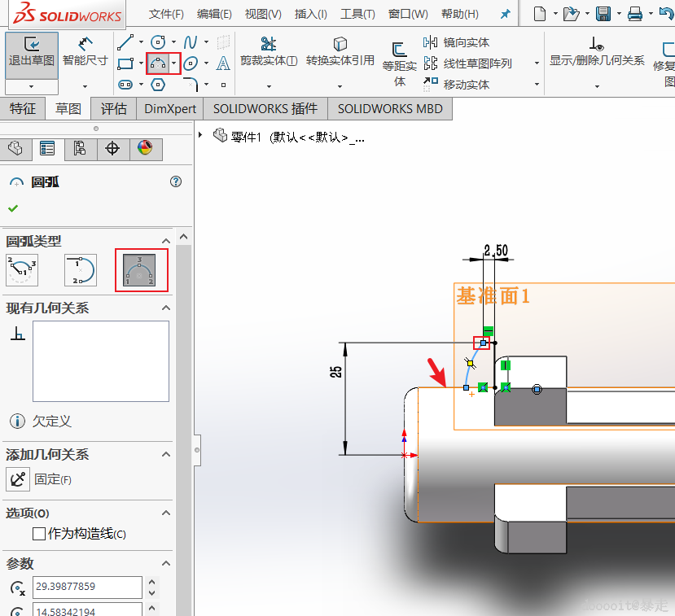
Task: Click Linear Sketch Pattern (线性草图阵列)
Action: (x=467, y=63)
